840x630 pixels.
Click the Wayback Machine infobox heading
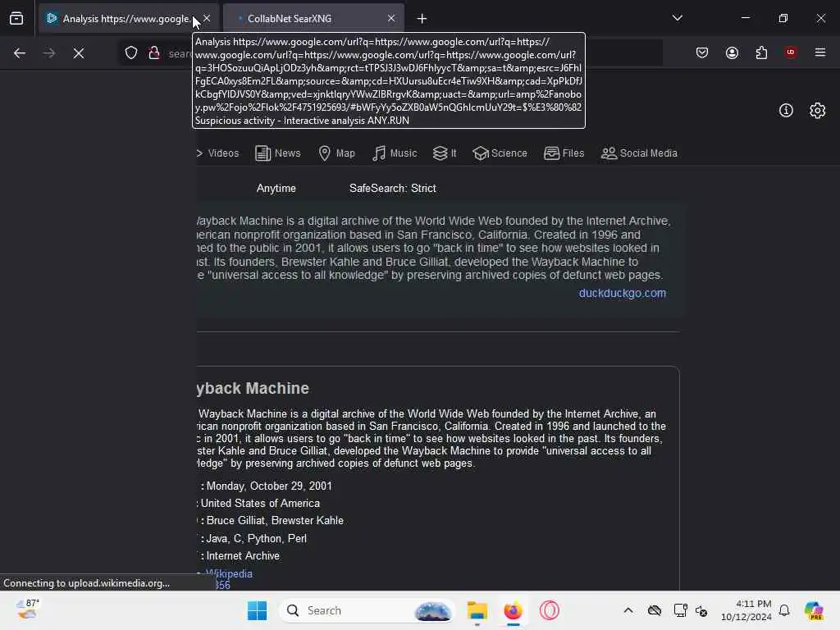[253, 388]
